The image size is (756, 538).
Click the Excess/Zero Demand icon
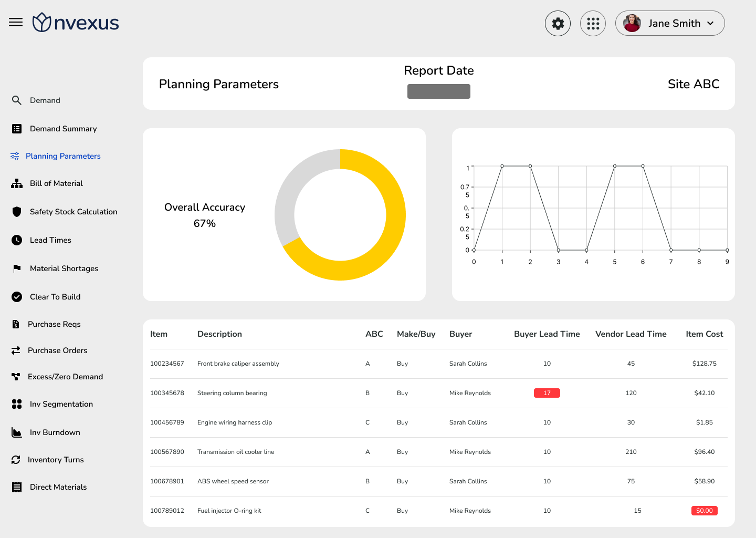pyautogui.click(x=16, y=377)
